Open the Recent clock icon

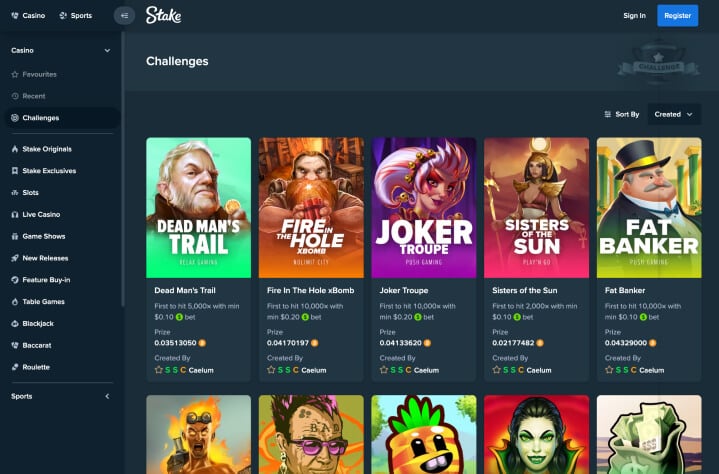[x=15, y=96]
